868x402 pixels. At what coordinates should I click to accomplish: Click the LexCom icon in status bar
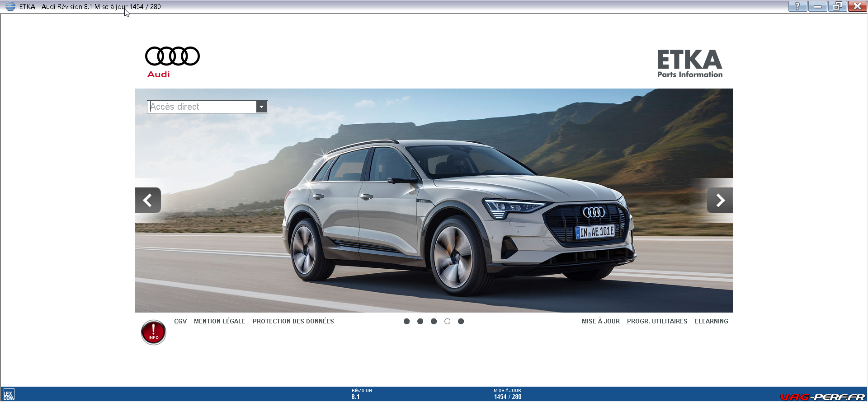9,395
